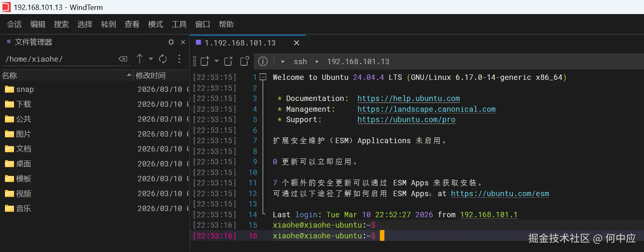Follow the https://landscape.canonical.com link
The image size is (644, 252).
pyautogui.click(x=426, y=109)
